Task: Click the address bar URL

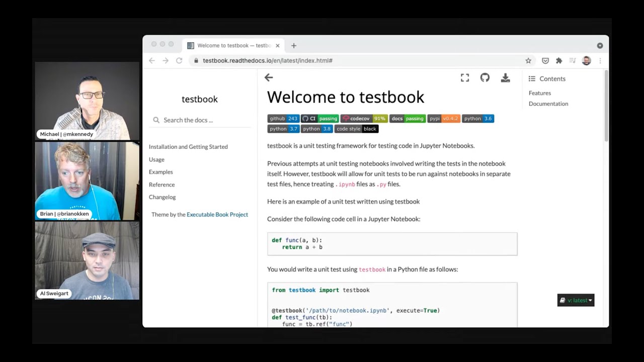Action: tap(268, 60)
